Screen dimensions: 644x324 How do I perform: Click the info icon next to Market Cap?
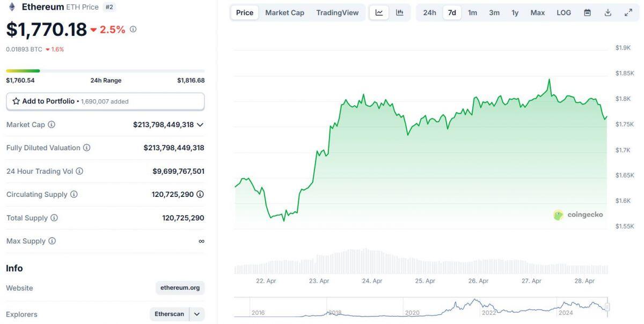pos(52,124)
